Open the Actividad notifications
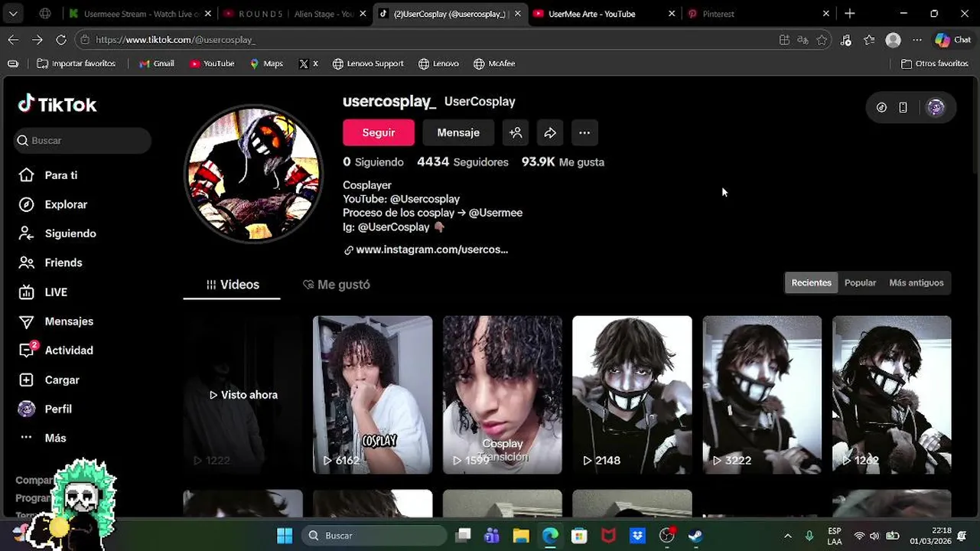 [x=56, y=350]
